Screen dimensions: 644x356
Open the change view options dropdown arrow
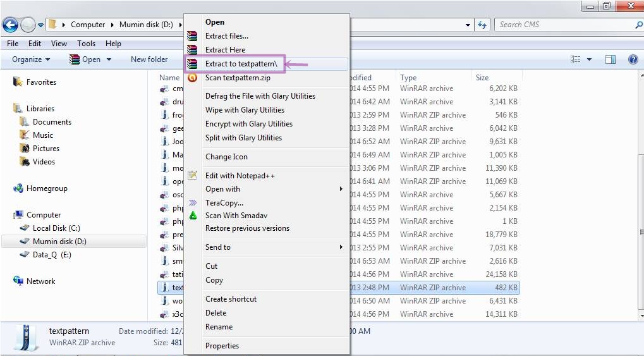589,59
